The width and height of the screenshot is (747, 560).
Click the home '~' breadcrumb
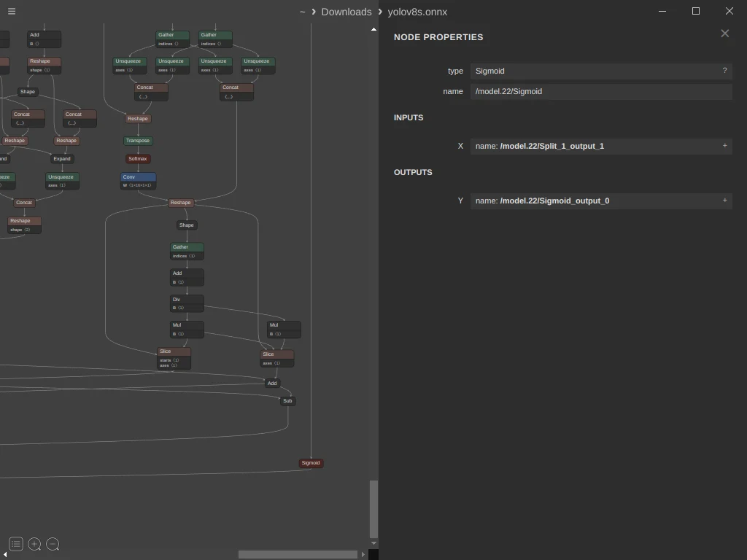302,12
